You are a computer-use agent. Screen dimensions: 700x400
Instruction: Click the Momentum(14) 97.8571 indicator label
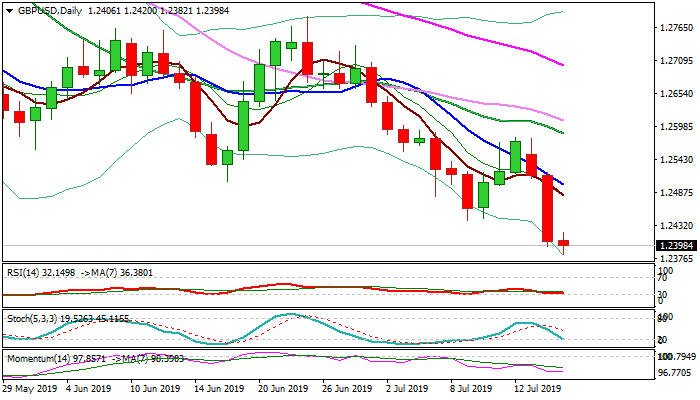click(56, 358)
